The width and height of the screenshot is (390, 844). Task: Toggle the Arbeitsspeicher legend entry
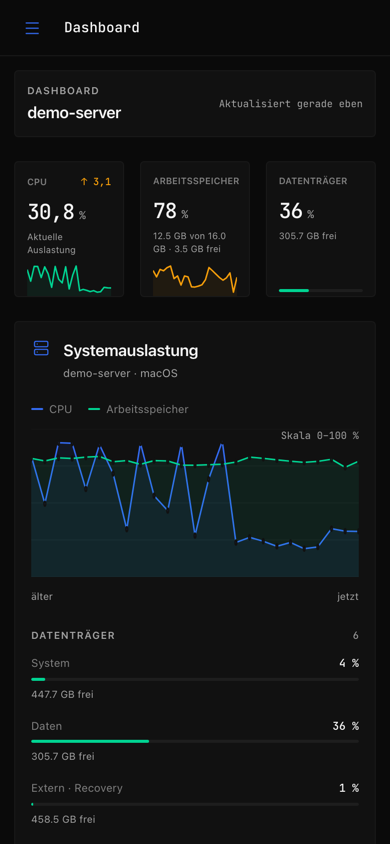[x=138, y=409]
